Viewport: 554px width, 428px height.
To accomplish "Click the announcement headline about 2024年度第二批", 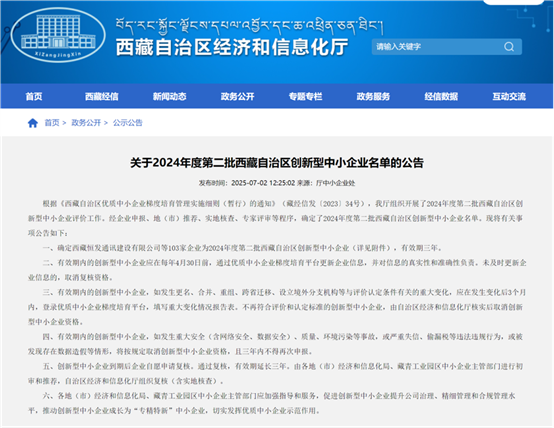I will point(277,163).
